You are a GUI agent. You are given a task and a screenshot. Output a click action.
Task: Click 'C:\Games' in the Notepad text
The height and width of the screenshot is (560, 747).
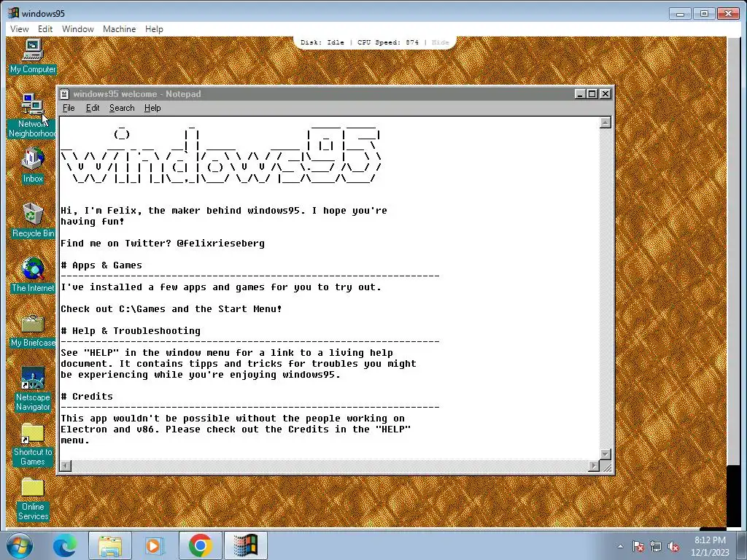click(142, 309)
